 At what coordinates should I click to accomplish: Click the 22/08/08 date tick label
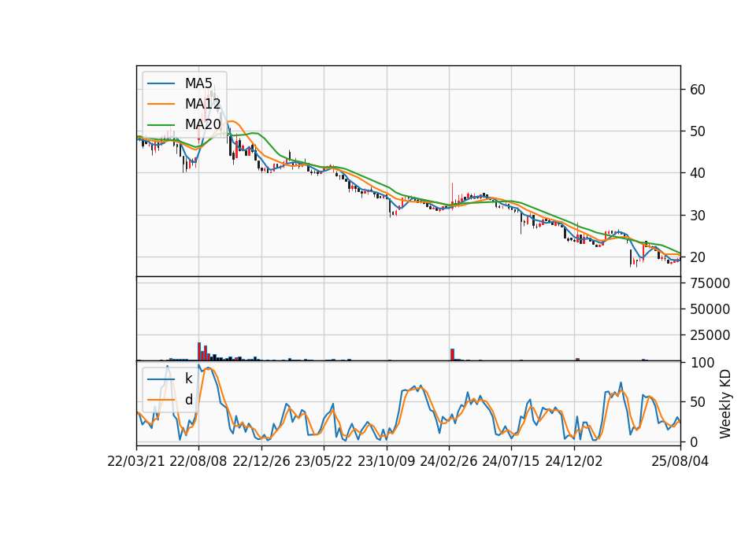(x=198, y=461)
